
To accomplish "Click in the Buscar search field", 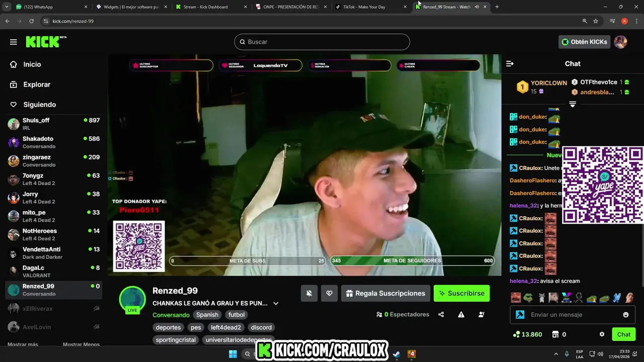I will coord(322,42).
